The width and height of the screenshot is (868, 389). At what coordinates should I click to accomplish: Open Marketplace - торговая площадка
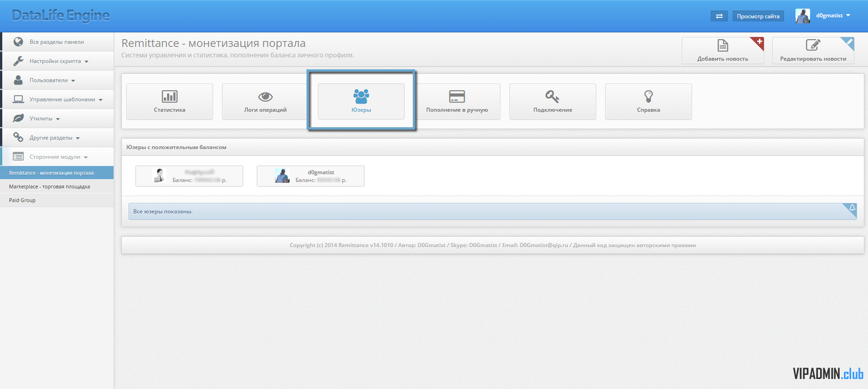[57, 187]
